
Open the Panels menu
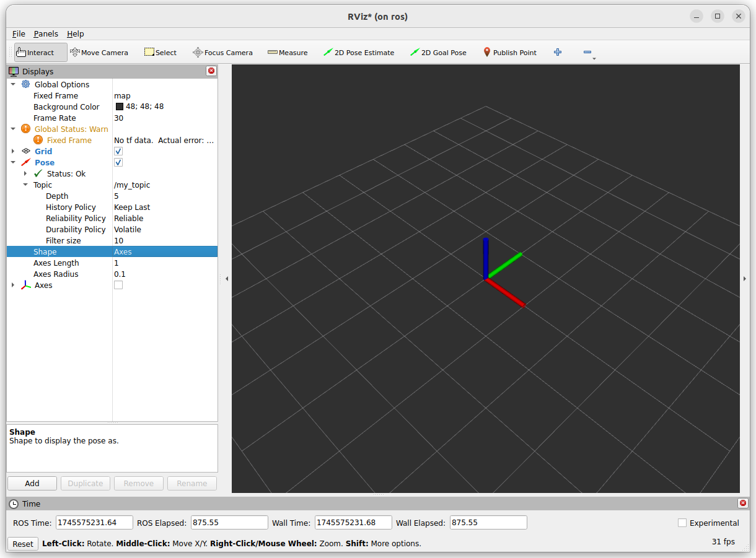pyautogui.click(x=46, y=33)
